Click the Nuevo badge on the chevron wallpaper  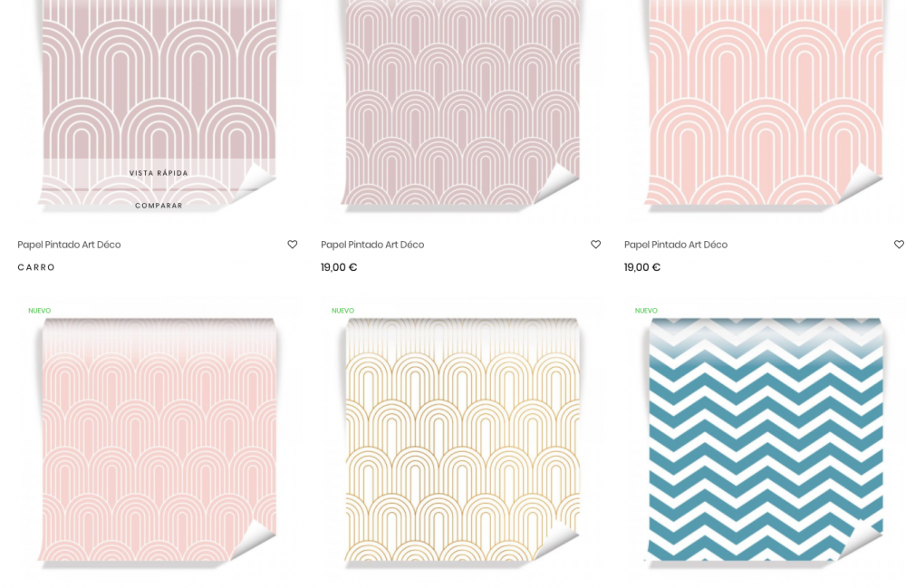point(646,311)
